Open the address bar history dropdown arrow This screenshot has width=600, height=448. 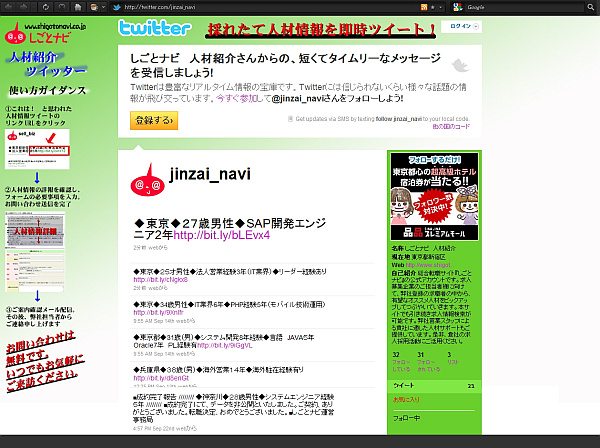click(440, 7)
